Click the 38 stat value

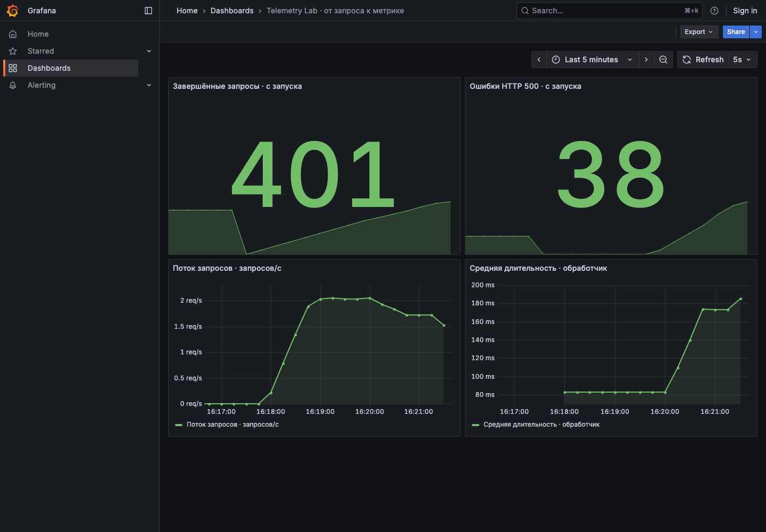click(x=611, y=174)
